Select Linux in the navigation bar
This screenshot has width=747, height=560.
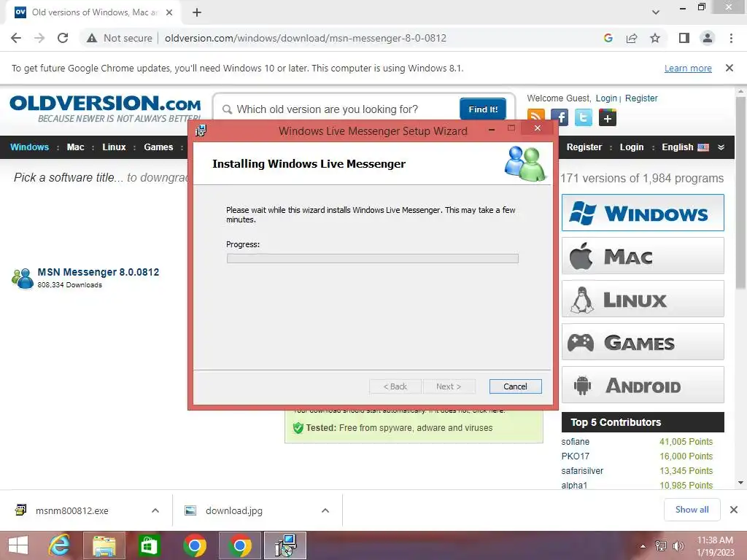tap(114, 147)
